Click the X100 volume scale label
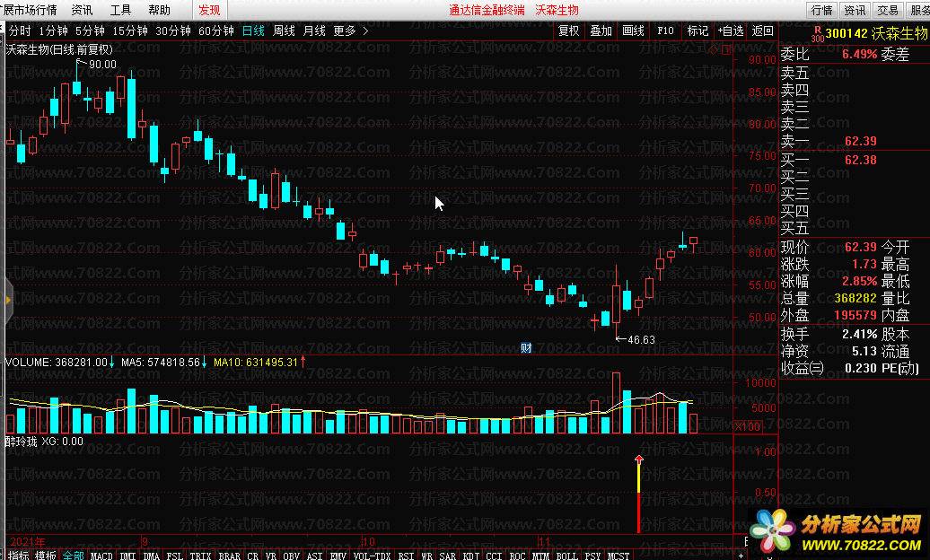Screen dimensions: 930x560 pos(747,426)
